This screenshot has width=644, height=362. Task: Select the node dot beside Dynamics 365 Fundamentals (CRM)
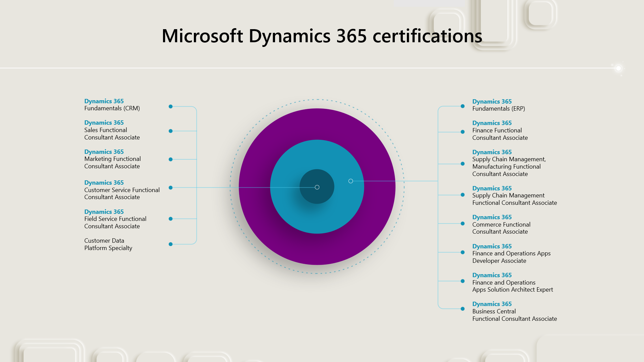tap(171, 106)
